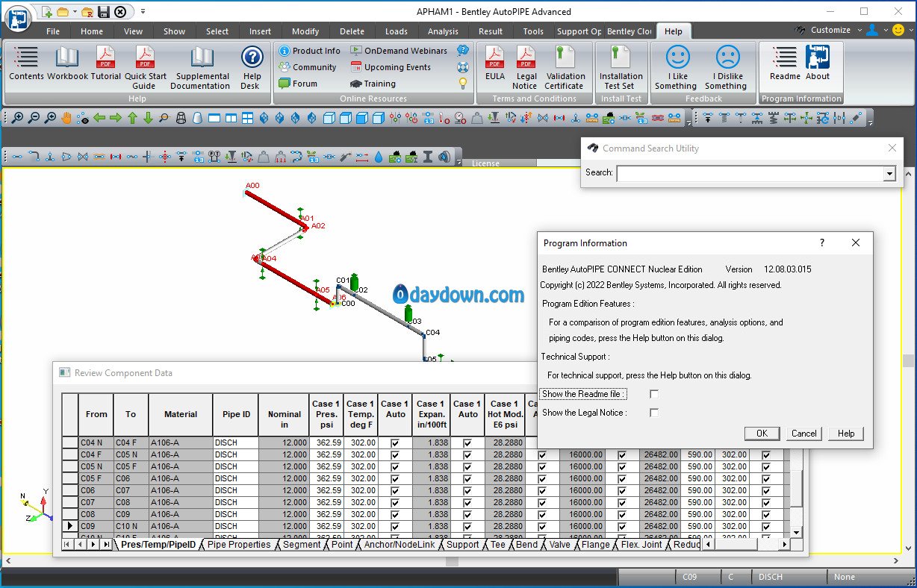The width and height of the screenshot is (917, 588).
Task: Enable Show the Readme file checkbox
Action: click(654, 394)
